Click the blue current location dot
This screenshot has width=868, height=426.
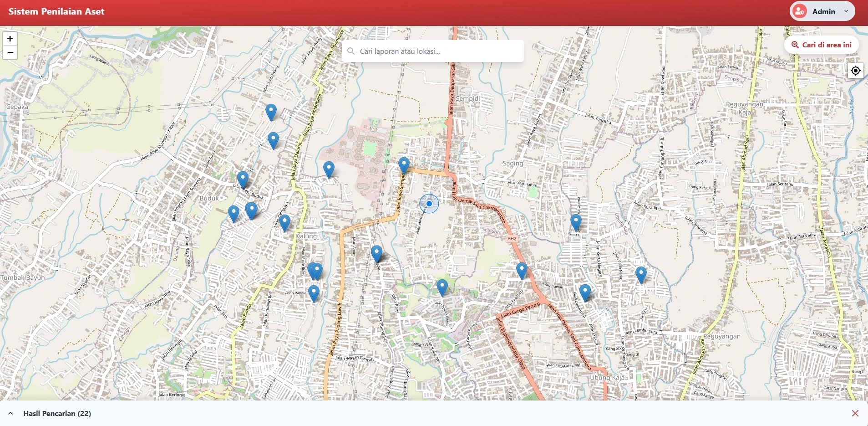pyautogui.click(x=429, y=204)
